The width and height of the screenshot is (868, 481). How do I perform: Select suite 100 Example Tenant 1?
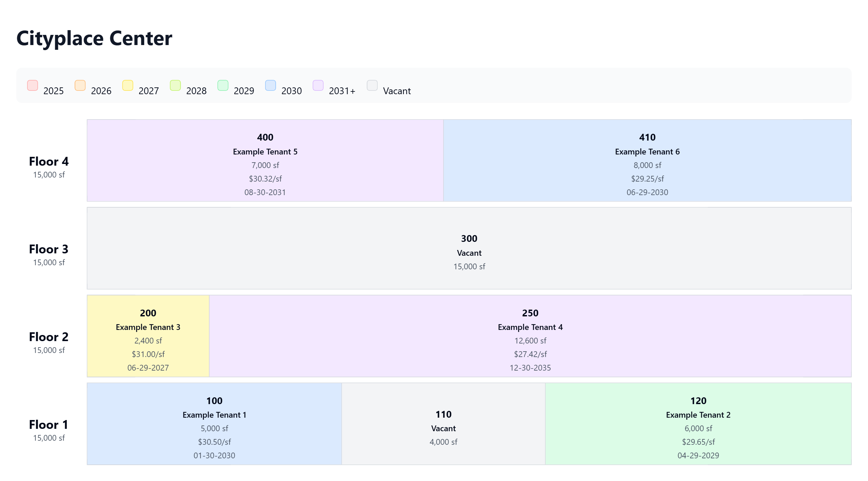point(214,424)
